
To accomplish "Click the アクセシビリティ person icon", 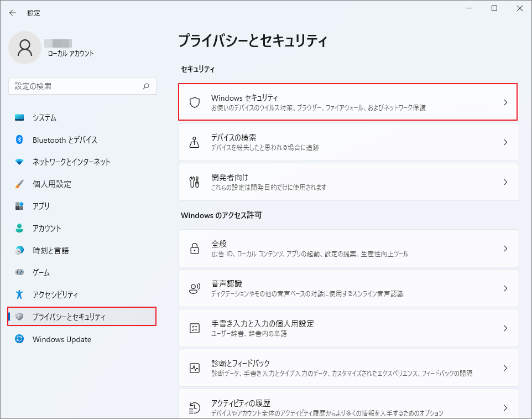I will [20, 294].
